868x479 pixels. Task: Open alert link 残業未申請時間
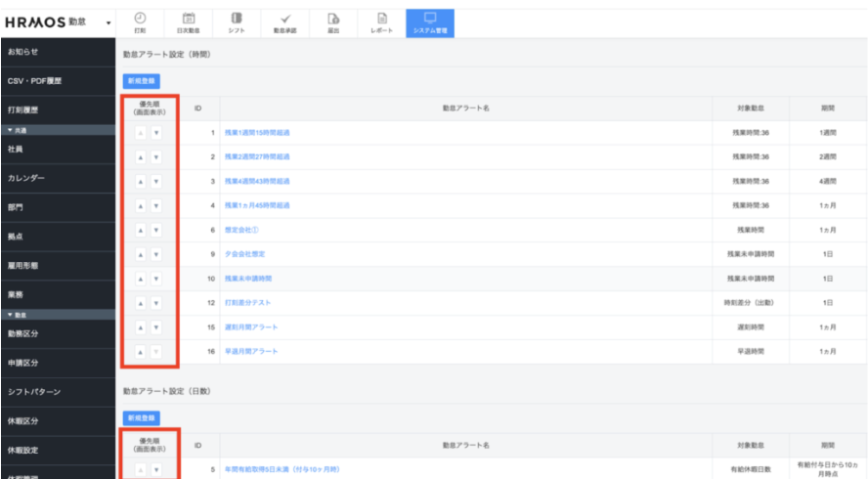click(x=248, y=279)
